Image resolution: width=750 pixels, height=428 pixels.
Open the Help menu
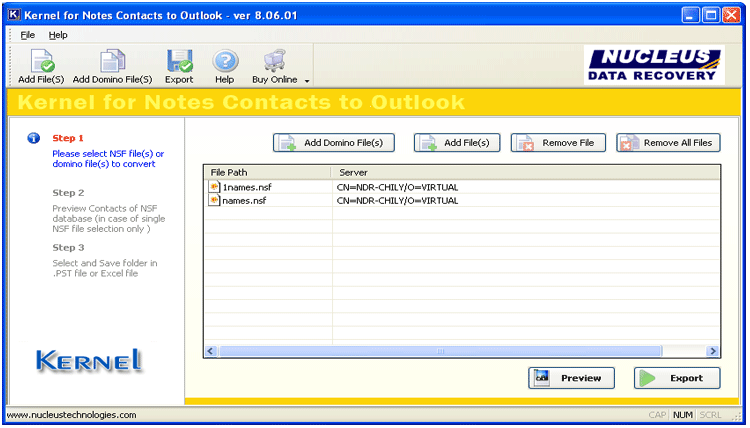point(58,35)
